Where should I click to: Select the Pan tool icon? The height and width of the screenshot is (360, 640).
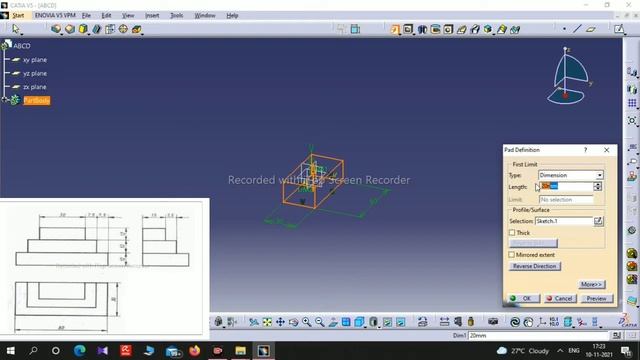(280, 322)
